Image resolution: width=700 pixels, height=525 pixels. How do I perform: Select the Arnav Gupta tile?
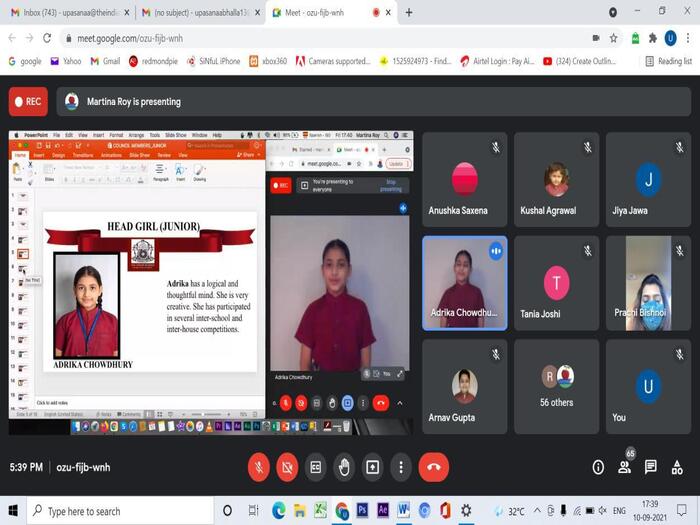(x=464, y=387)
